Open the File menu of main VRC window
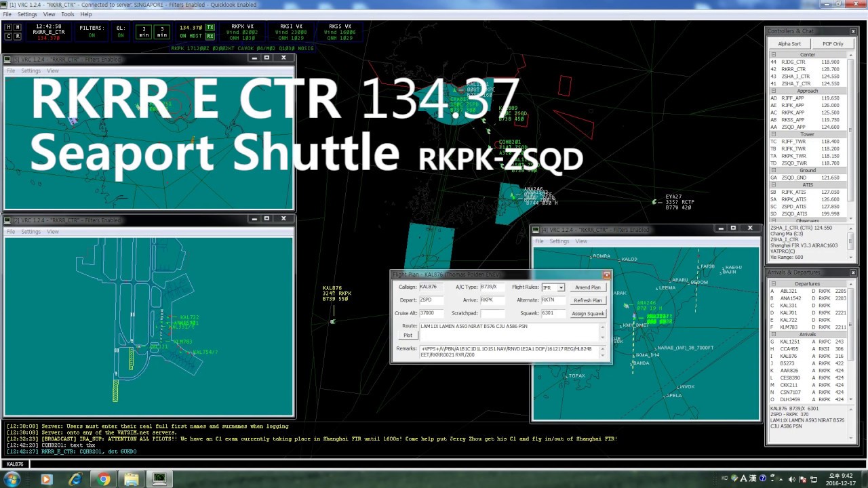 [7, 14]
